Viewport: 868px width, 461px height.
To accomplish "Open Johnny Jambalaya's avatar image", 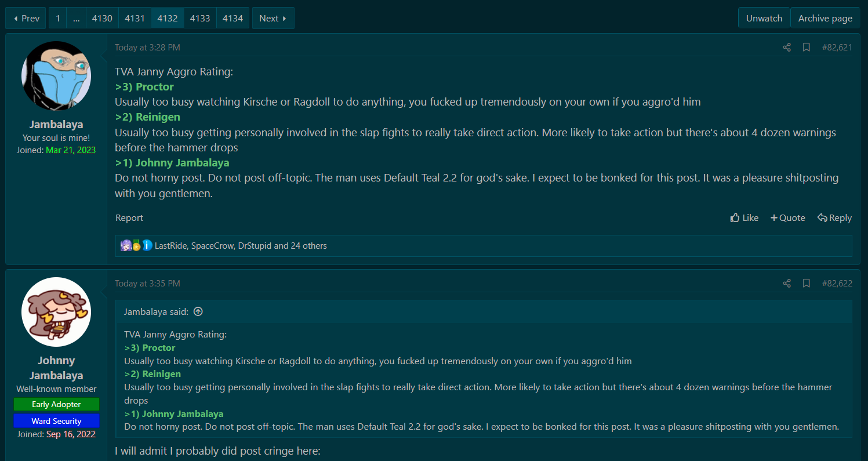I will coord(56,312).
